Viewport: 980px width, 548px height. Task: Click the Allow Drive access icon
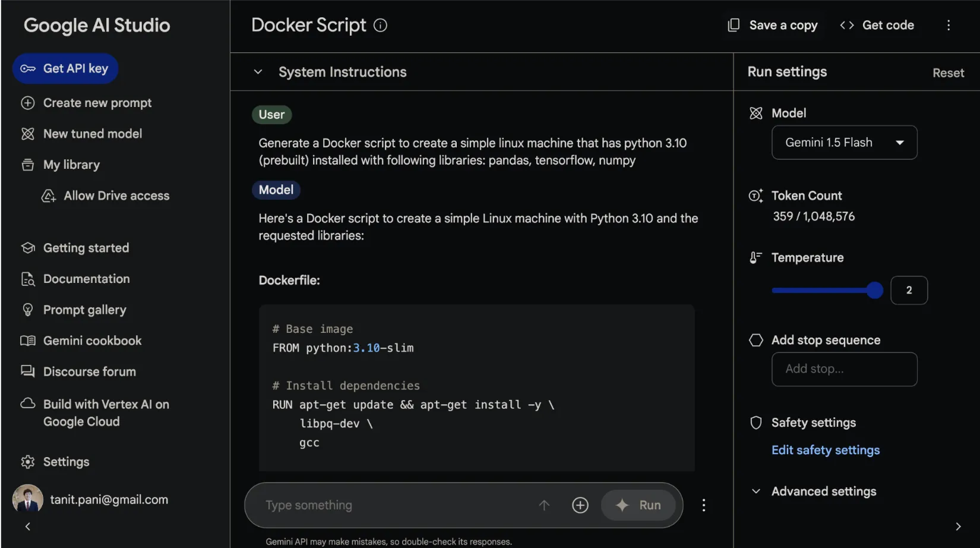[x=49, y=196]
